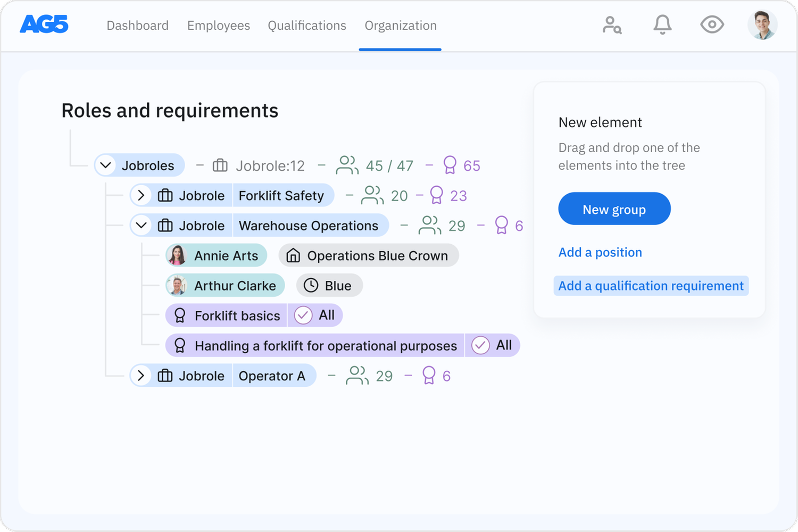This screenshot has width=798, height=532.
Task: Open the notifications bell
Action: 662,25
